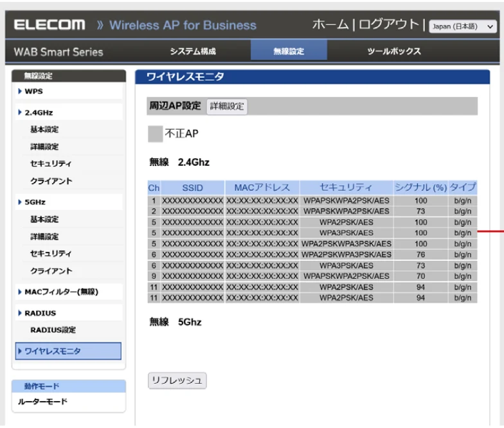Open 基本設定 under 2.4GHz
The image size is (504, 428).
point(44,130)
